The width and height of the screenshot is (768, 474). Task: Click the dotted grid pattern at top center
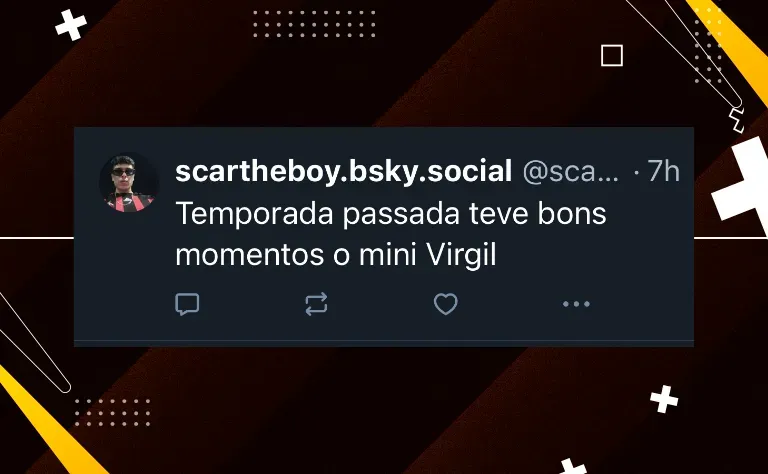[x=314, y=24]
